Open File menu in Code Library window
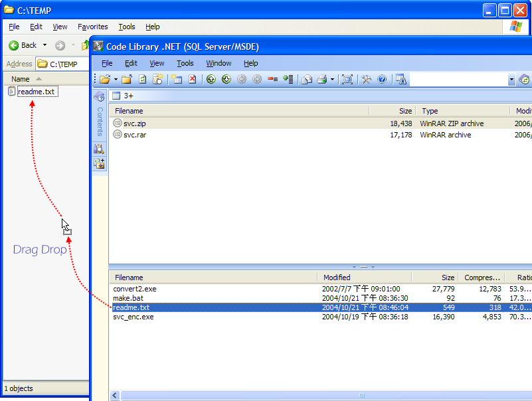The height and width of the screenshot is (401, 532). [107, 63]
